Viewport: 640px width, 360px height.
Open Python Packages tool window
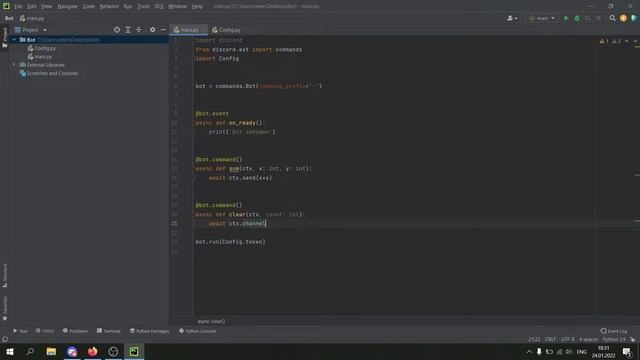click(149, 331)
